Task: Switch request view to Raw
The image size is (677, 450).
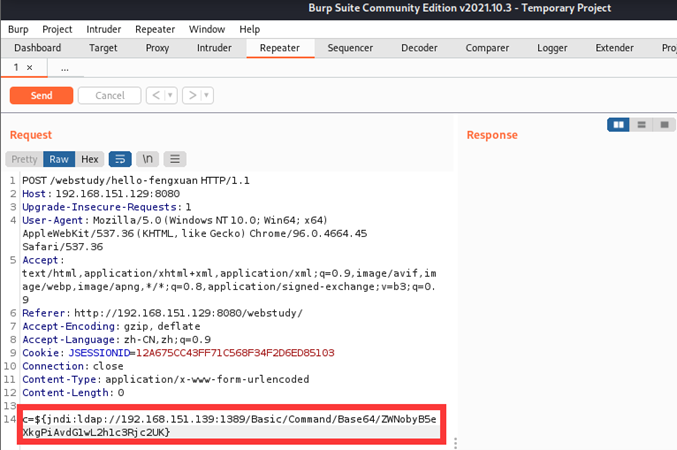Action: pyautogui.click(x=59, y=159)
